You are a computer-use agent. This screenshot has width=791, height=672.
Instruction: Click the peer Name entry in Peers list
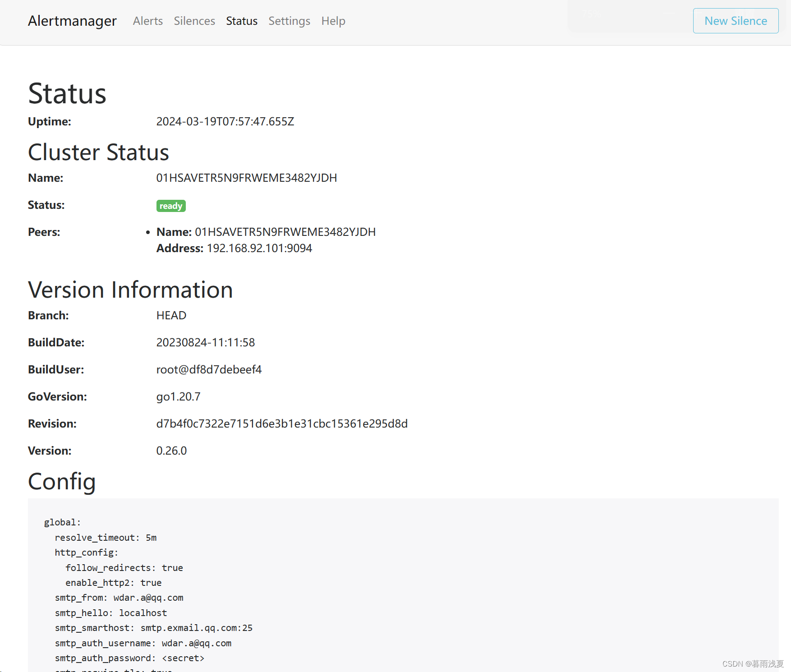(x=266, y=232)
